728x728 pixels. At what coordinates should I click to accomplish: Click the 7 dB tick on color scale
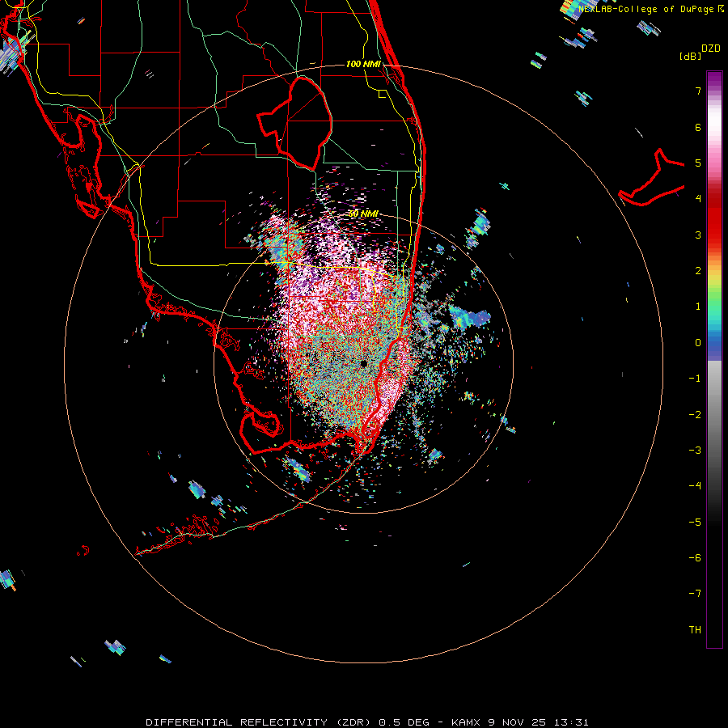[698, 91]
